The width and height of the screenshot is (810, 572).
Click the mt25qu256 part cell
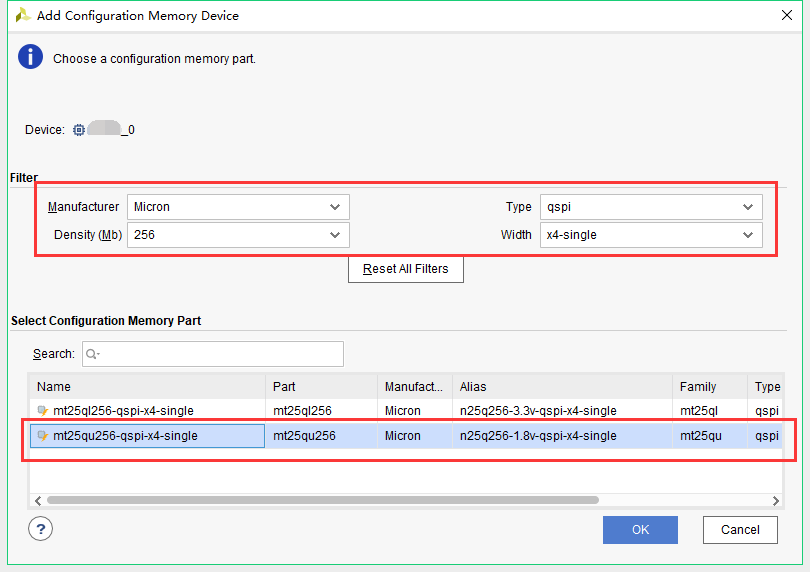[321, 436]
